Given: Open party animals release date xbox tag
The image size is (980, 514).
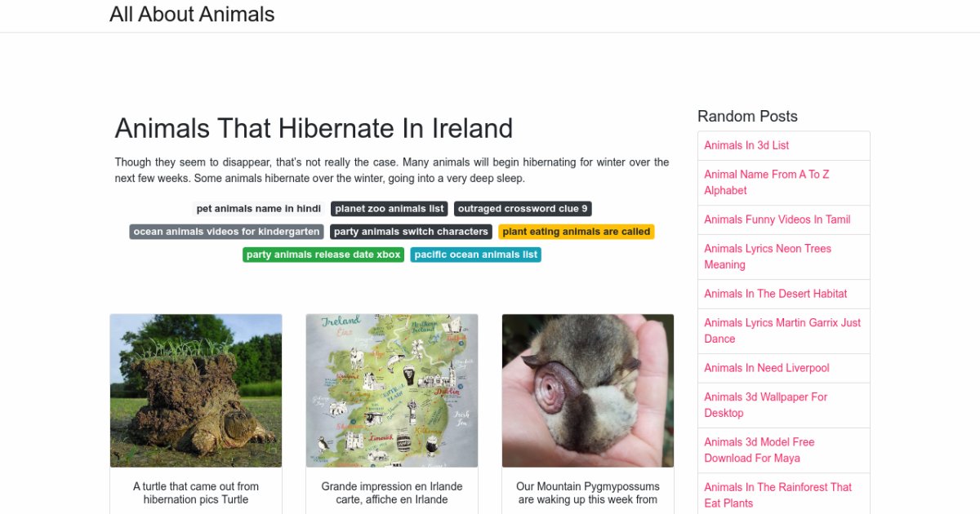Looking at the screenshot, I should point(323,255).
